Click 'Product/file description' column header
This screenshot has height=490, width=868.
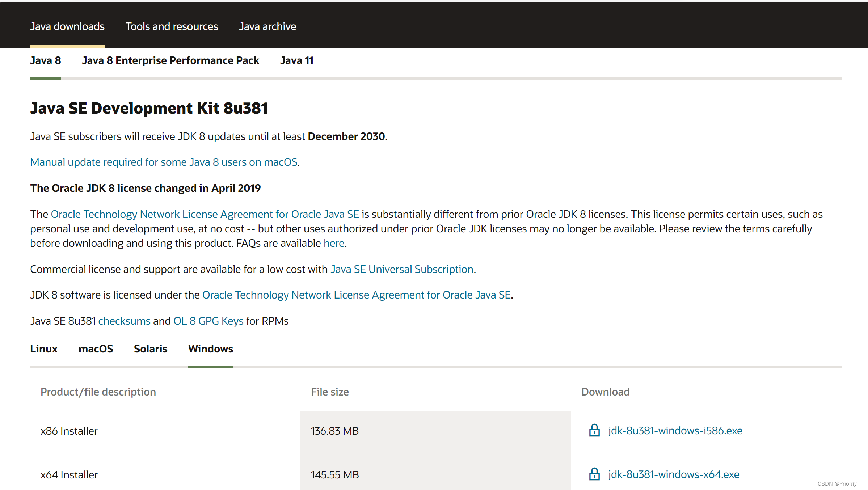coord(98,392)
